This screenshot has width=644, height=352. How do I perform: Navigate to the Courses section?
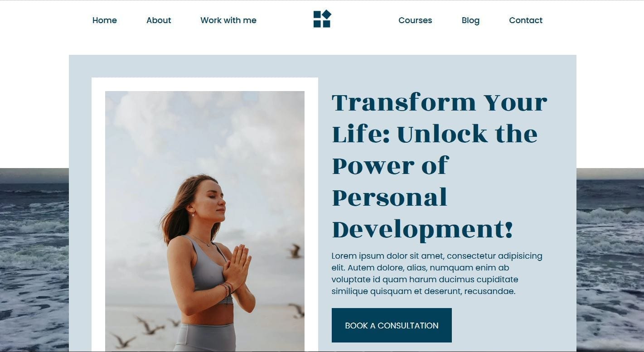[415, 20]
